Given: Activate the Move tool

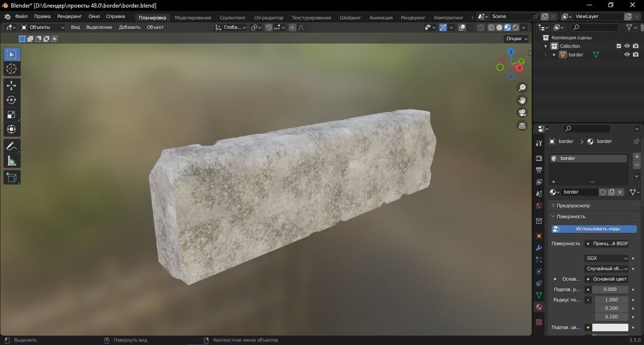Looking at the screenshot, I should [x=12, y=86].
